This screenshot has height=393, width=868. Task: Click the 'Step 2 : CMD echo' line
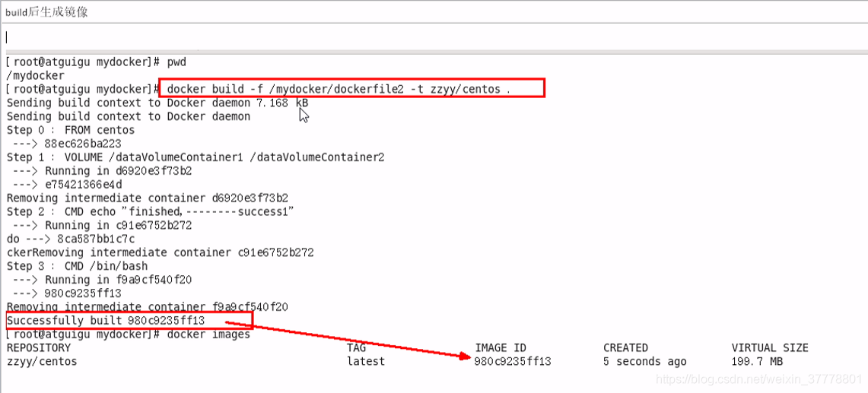pos(150,211)
